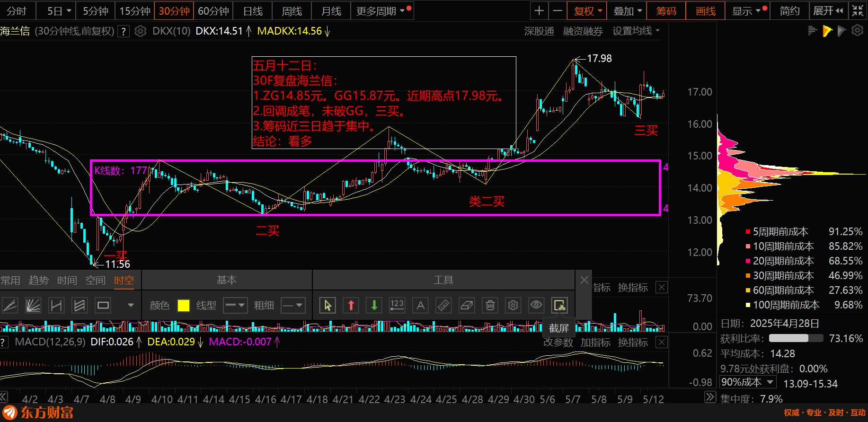Click MACD panel 换指标 button
868x422 pixels.
coord(633,342)
